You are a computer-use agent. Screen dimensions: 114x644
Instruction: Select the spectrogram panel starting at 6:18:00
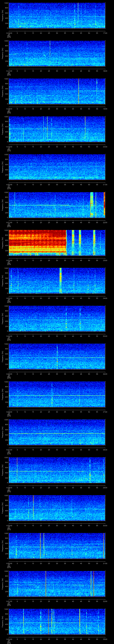pyautogui.click(x=57, y=91)
